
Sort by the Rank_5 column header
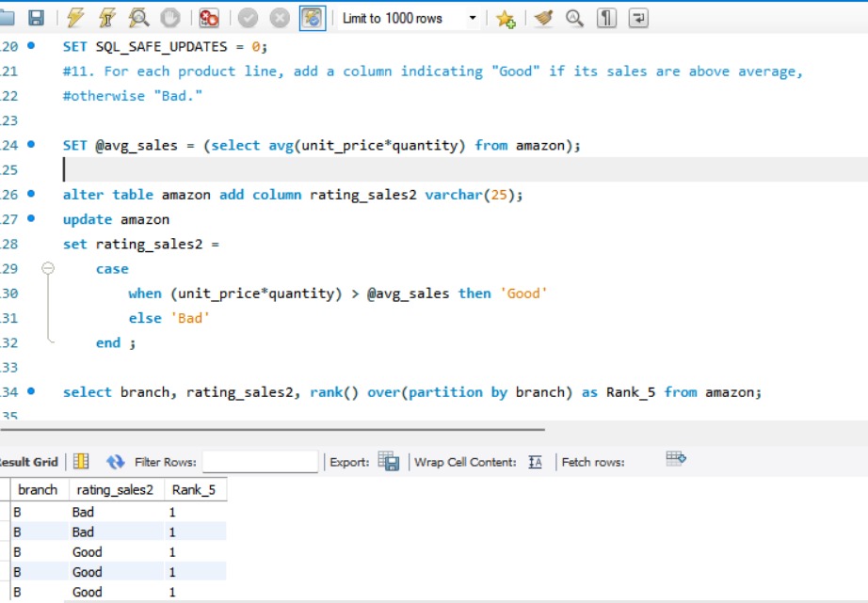point(196,489)
